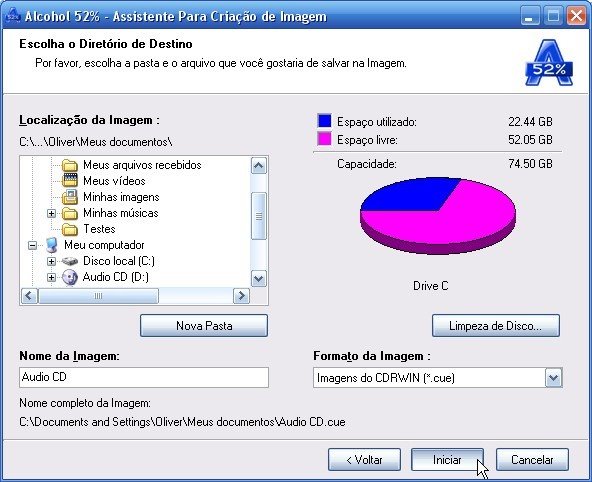Open the Formato da Imagem dropdown
This screenshot has height=482, width=592.
(553, 377)
